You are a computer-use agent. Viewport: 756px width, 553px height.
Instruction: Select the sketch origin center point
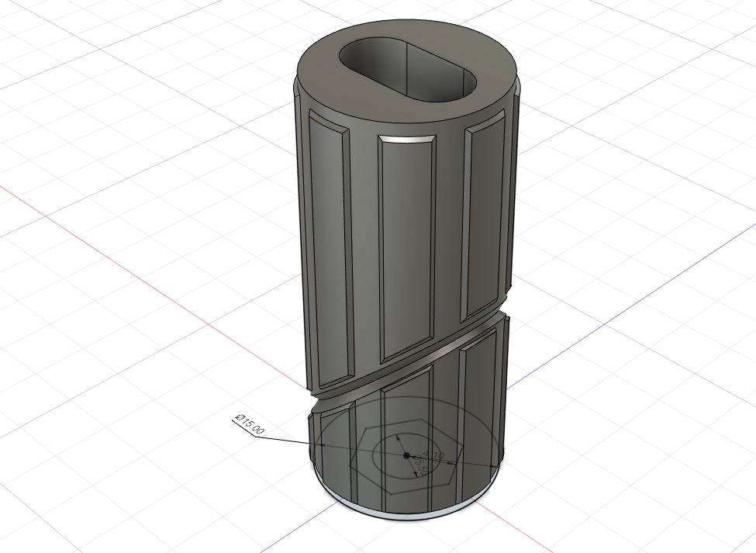click(406, 455)
